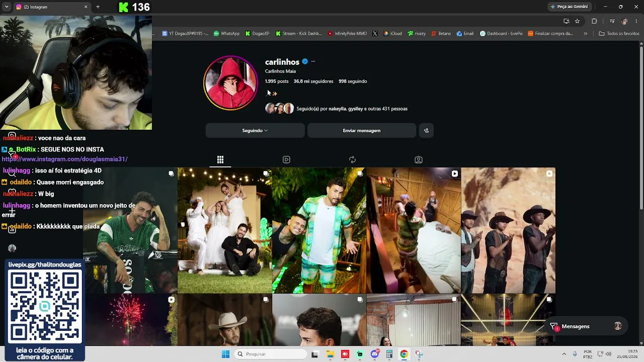Click the similar accounts add-person icon
This screenshot has height=362, width=644.
point(426,131)
